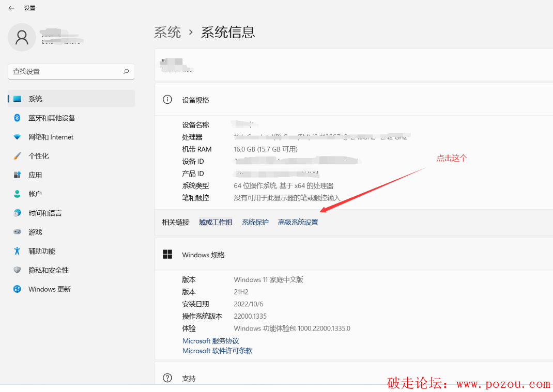553x392 pixels.
Task: Select the 笔和触控 label
Action: pyautogui.click(x=196, y=198)
